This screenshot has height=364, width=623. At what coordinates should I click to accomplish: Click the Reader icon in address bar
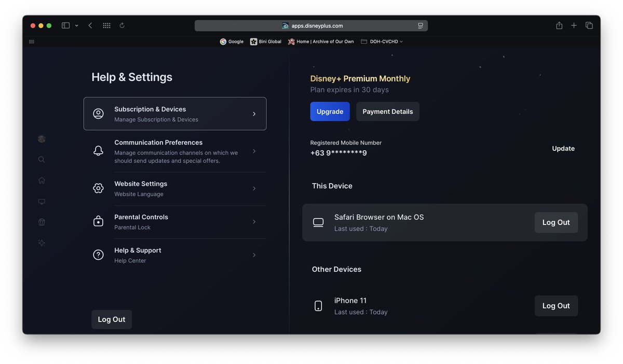tap(421, 25)
